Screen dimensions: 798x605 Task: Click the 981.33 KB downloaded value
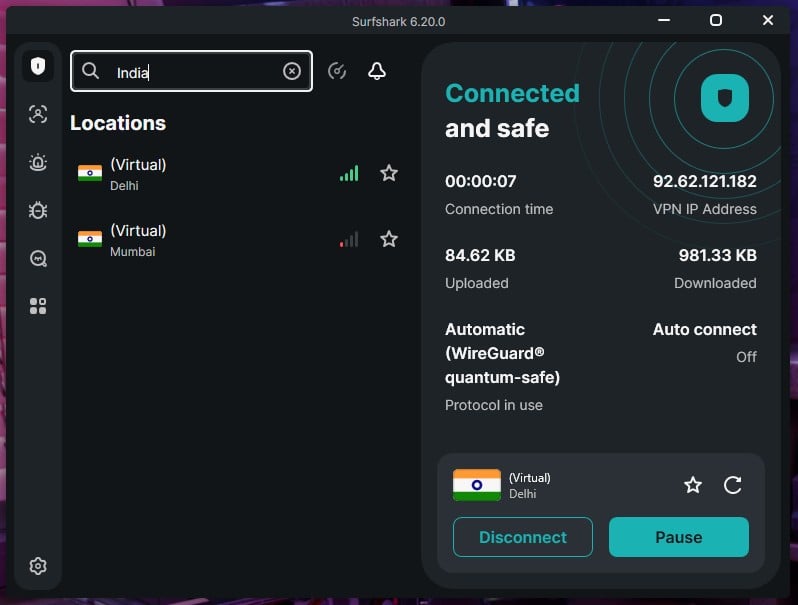[718, 255]
